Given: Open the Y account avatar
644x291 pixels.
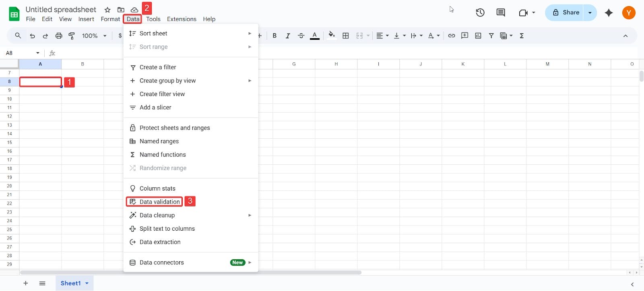Looking at the screenshot, I should coord(629,12).
